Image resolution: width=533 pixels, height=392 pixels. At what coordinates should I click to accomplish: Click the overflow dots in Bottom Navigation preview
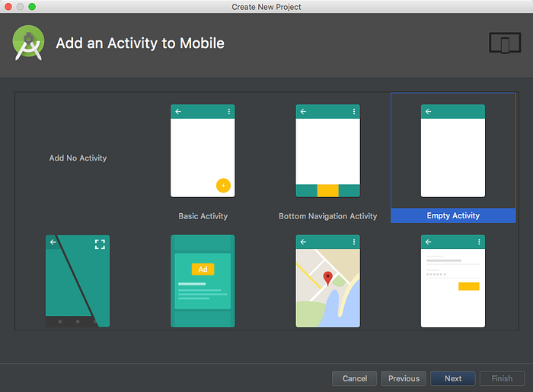click(x=354, y=111)
